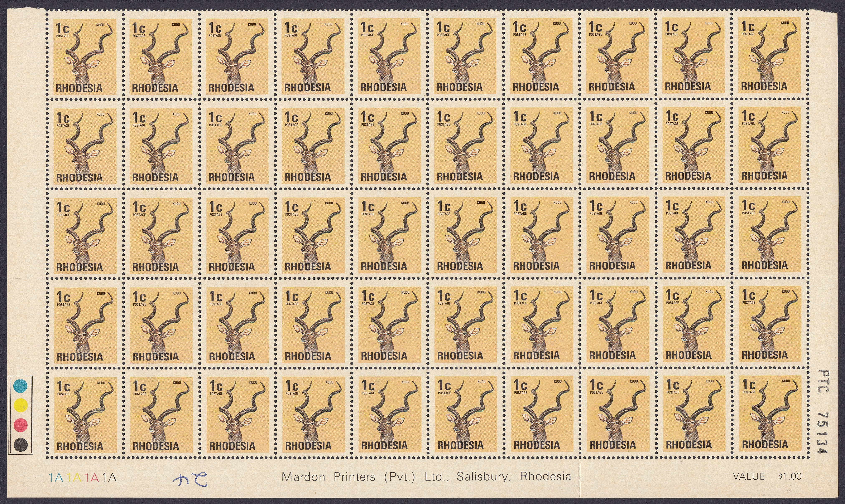Select the top-right kudu stamp
This screenshot has height=504, width=845.
click(x=769, y=55)
